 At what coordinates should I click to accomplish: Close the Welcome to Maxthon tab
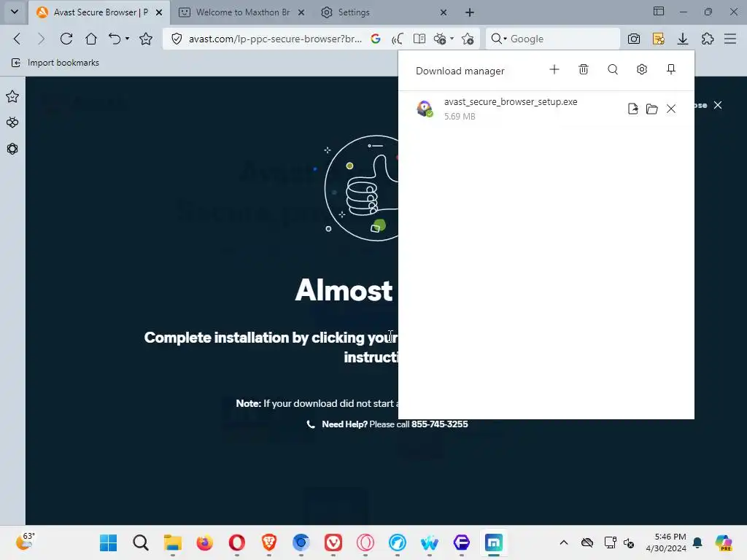(301, 12)
